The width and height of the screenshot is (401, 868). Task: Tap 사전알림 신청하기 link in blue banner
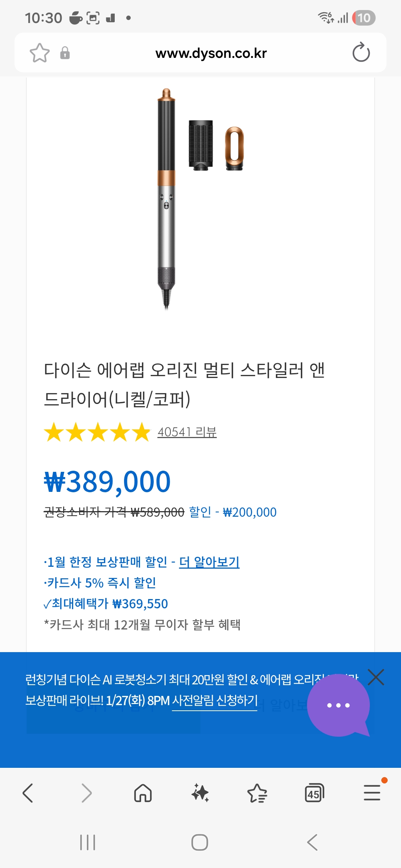point(215,701)
